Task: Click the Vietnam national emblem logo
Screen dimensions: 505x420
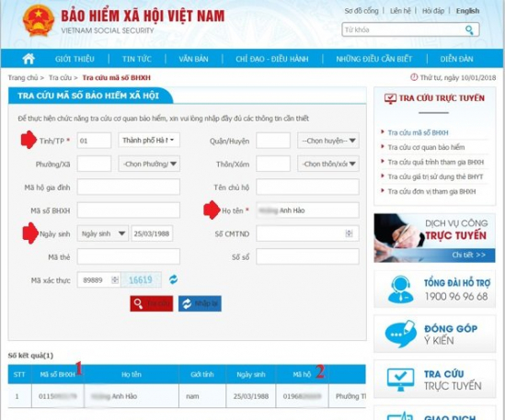Action: tap(39, 21)
